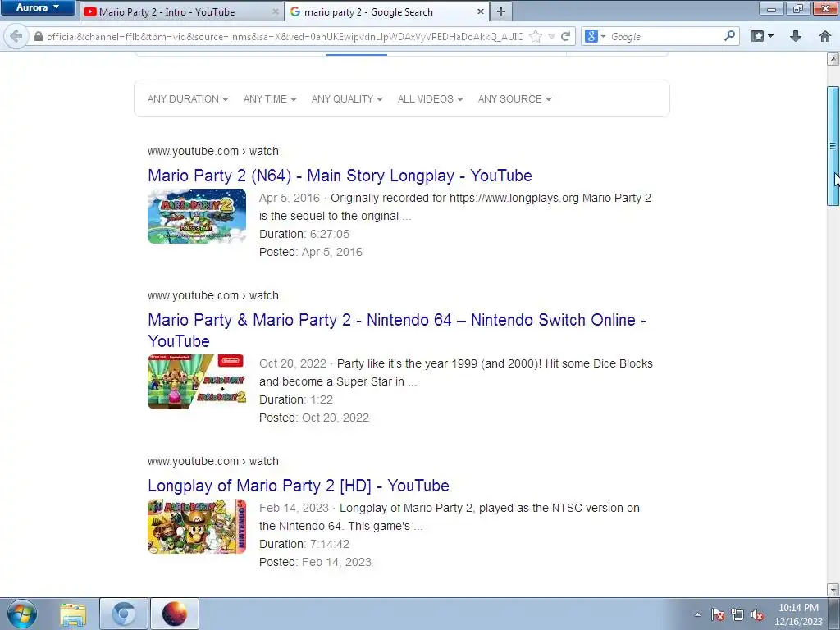Click the URL address bar field
This screenshot has height=630, width=840.
pyautogui.click(x=284, y=36)
